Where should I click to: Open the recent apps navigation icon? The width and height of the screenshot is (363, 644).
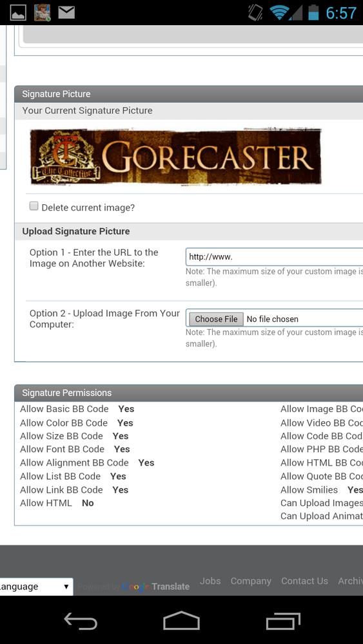pos(283,621)
